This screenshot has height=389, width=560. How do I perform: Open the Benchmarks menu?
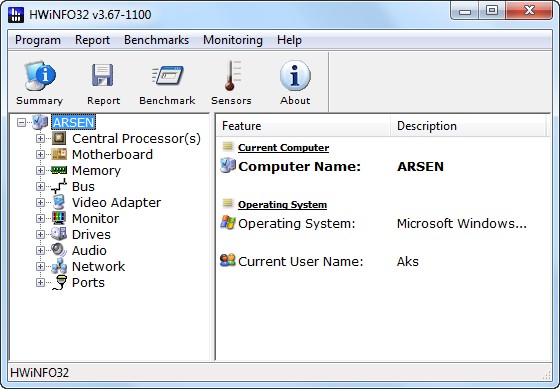pos(156,40)
